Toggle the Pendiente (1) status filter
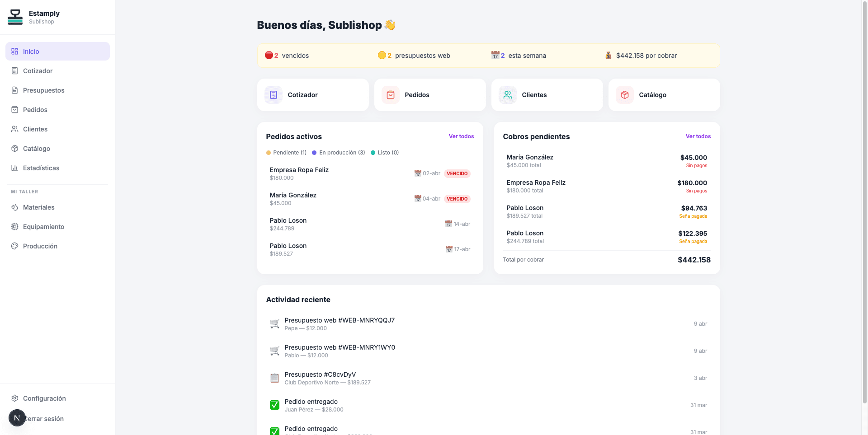 [286, 153]
